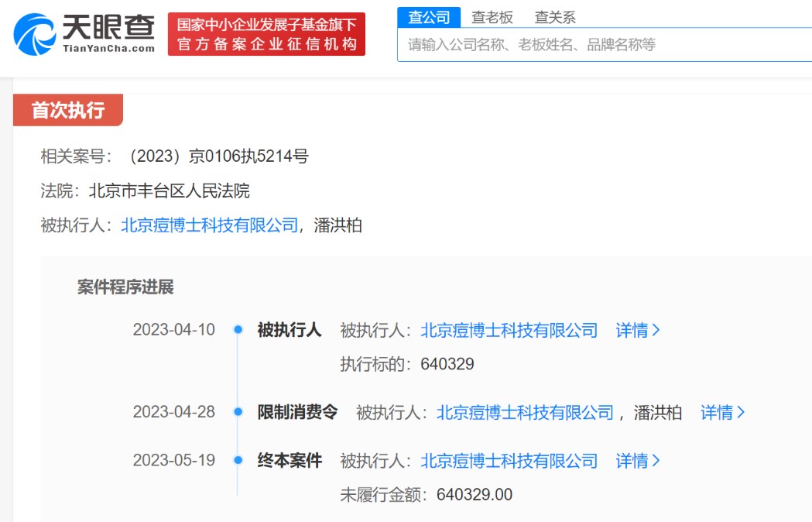
Task: Click the date 2023-04-10
Action: [x=174, y=330]
